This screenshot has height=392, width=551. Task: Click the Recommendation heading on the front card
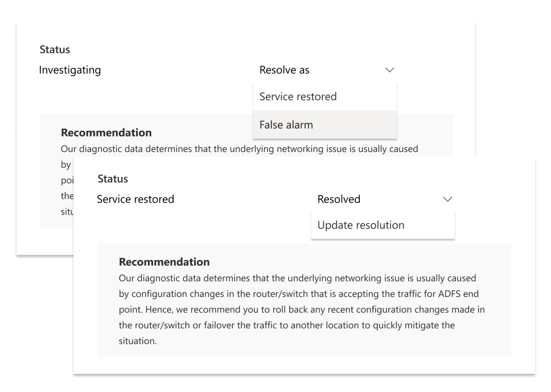click(164, 262)
